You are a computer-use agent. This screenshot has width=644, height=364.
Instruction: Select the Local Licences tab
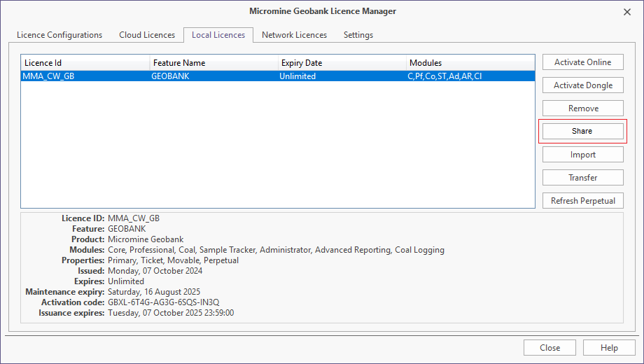point(218,35)
